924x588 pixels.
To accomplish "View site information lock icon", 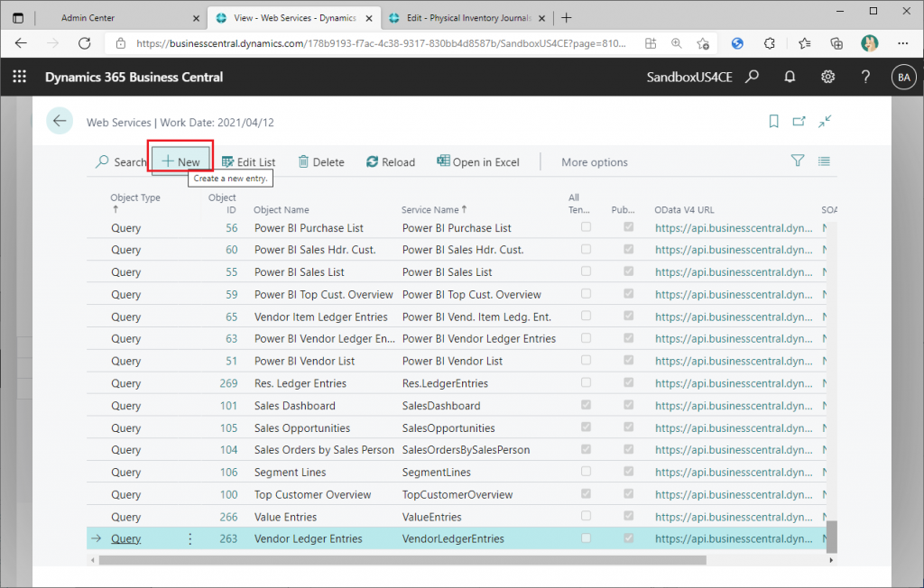I will tap(121, 43).
